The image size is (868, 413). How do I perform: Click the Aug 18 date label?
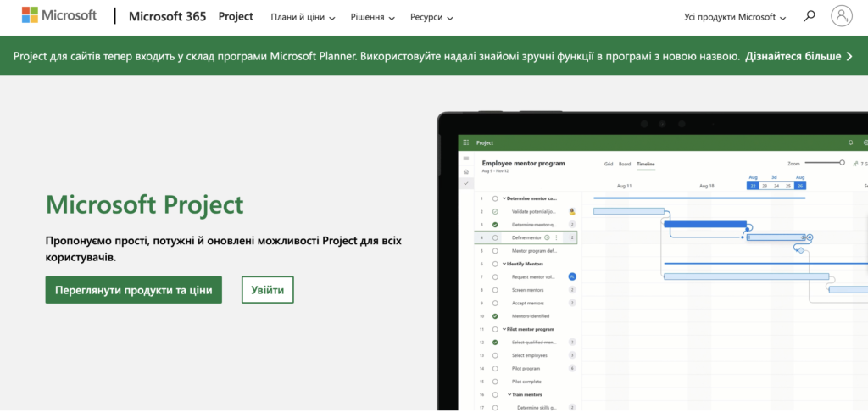pyautogui.click(x=707, y=186)
